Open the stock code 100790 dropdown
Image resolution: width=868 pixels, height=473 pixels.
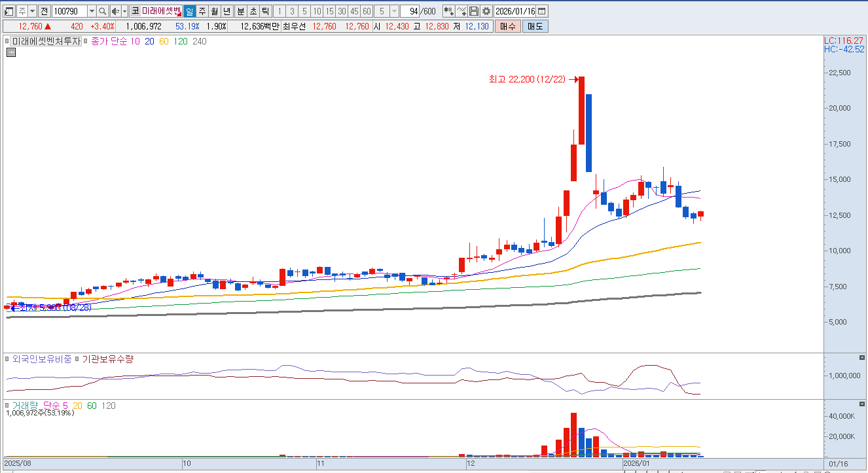click(91, 11)
